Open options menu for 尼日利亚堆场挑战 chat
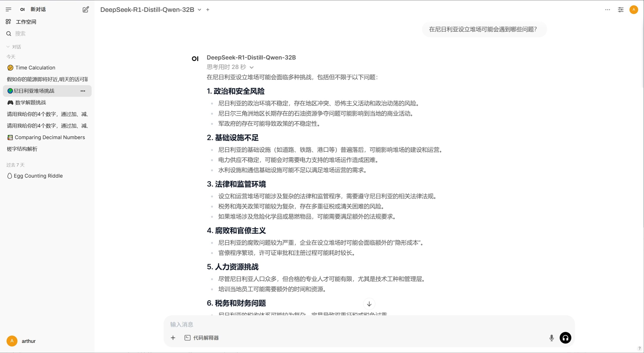The image size is (644, 353). pyautogui.click(x=83, y=91)
